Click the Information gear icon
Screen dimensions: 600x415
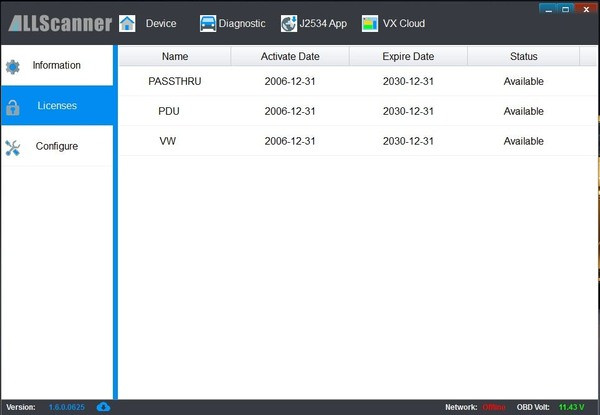[x=13, y=67]
